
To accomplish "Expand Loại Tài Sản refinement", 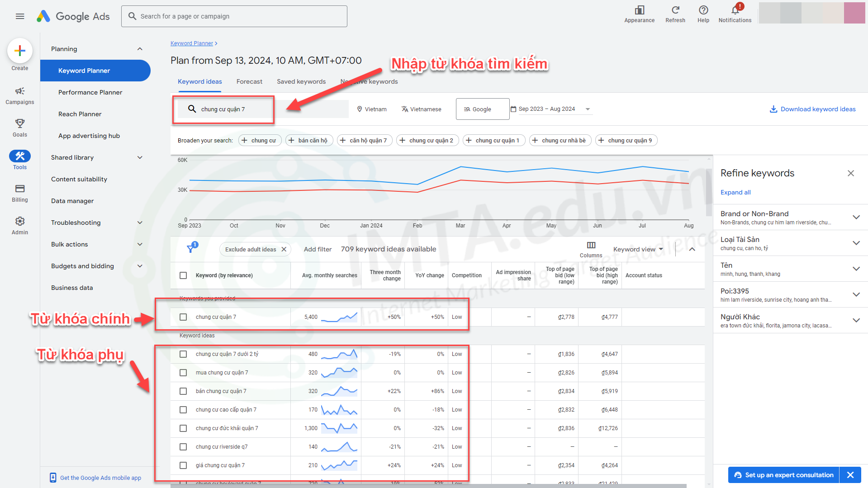I will pos(856,243).
